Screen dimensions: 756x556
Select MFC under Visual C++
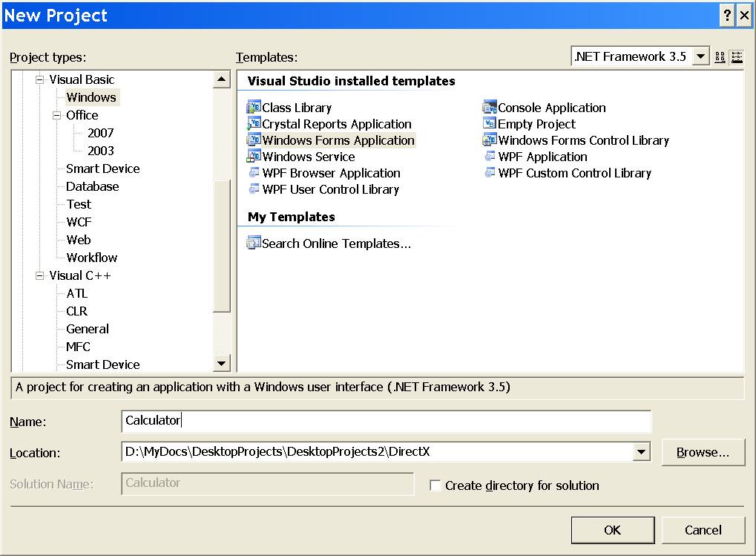coord(78,347)
